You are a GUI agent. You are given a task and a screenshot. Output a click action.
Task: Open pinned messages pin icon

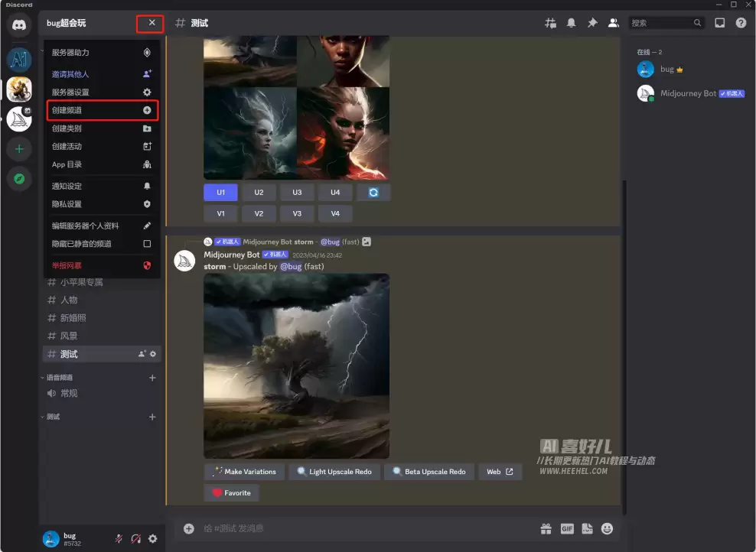pyautogui.click(x=592, y=23)
